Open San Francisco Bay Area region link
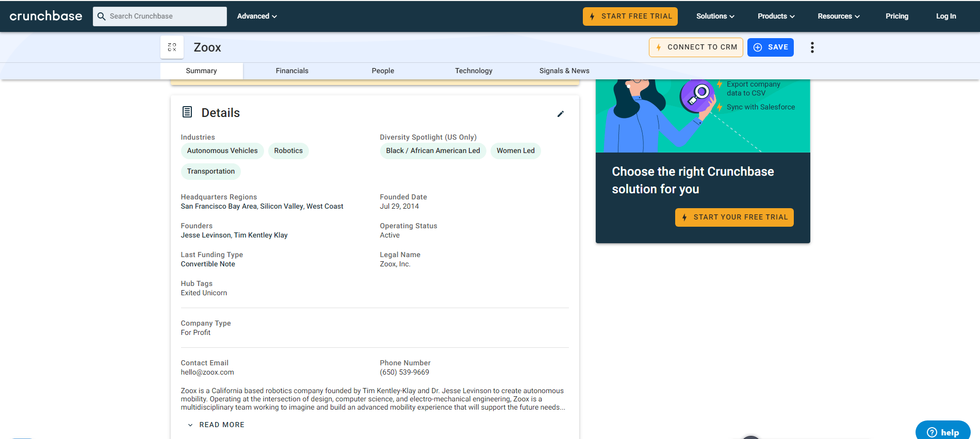Screen dimensions: 980x439 [x=219, y=207]
